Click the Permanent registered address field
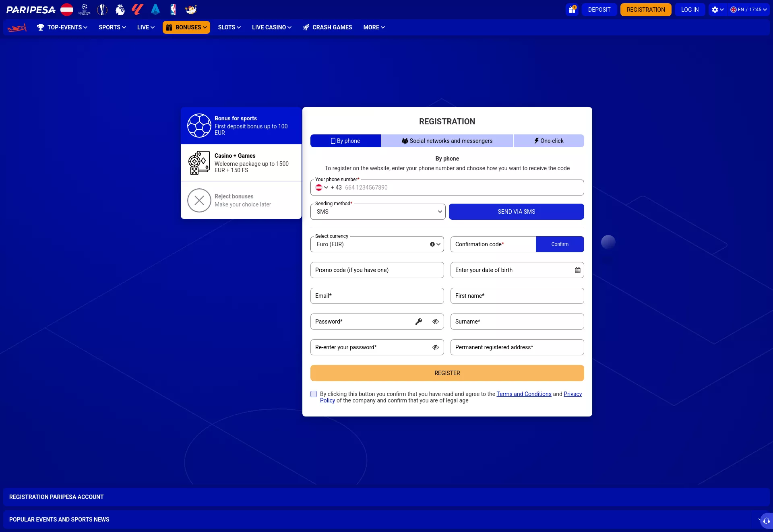 pyautogui.click(x=517, y=347)
